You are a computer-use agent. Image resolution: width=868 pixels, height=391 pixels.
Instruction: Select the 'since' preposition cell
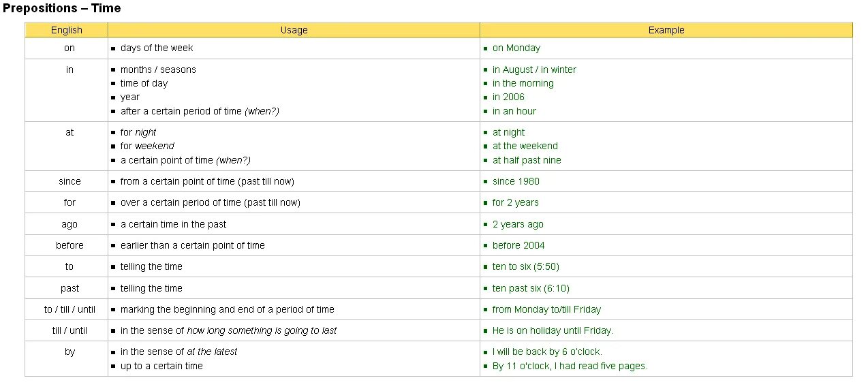[69, 182]
